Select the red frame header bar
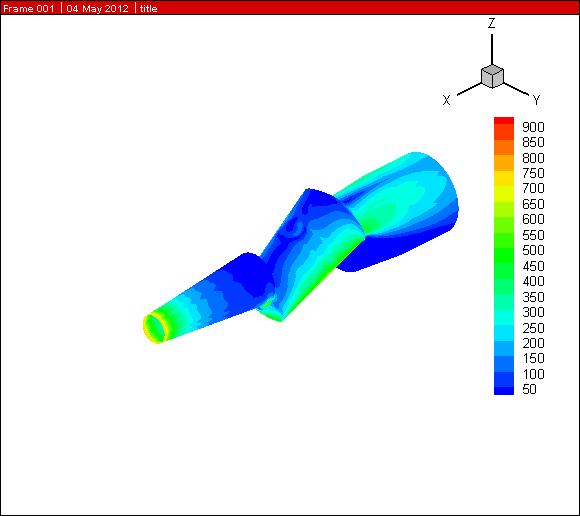The image size is (580, 516). click(290, 7)
